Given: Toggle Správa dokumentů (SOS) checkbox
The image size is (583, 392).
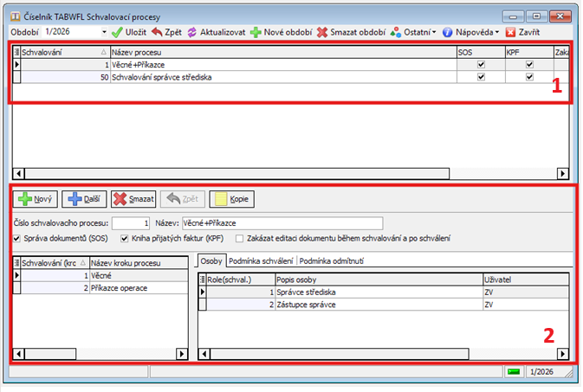Looking at the screenshot, I should click(18, 238).
